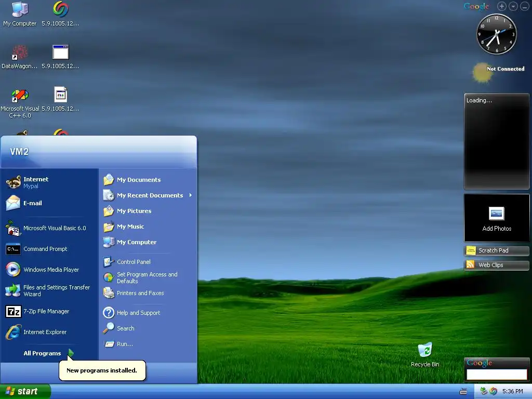Click the sidebar add gadget plus button
Viewport: 532px width, 399px height.
(x=501, y=6)
